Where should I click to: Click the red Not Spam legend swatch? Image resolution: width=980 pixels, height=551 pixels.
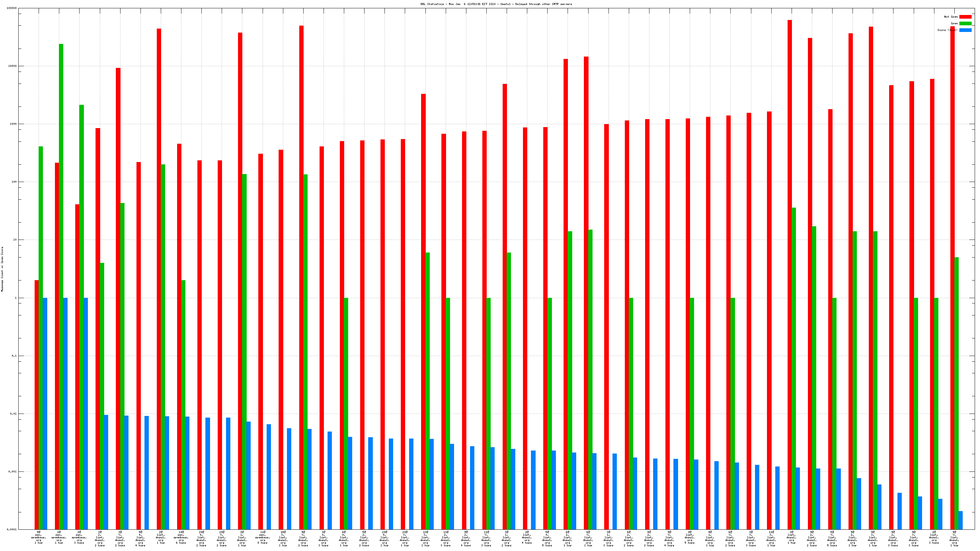click(x=965, y=17)
